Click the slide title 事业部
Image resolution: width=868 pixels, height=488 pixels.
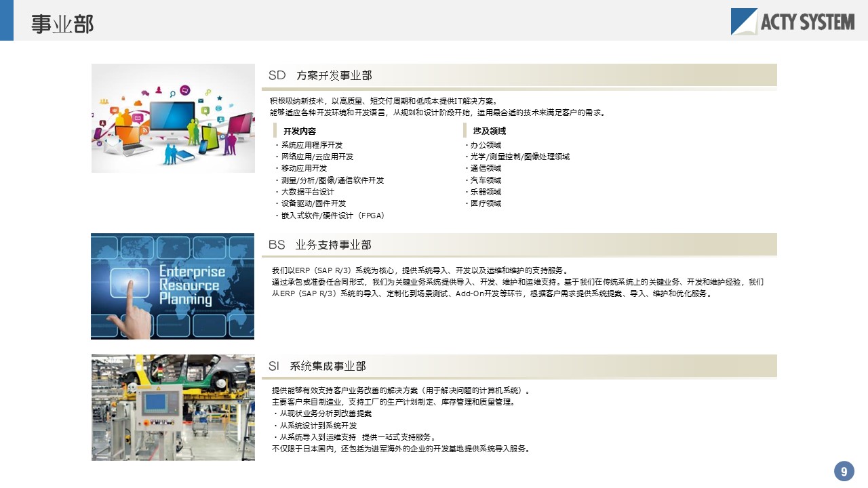pyautogui.click(x=62, y=24)
